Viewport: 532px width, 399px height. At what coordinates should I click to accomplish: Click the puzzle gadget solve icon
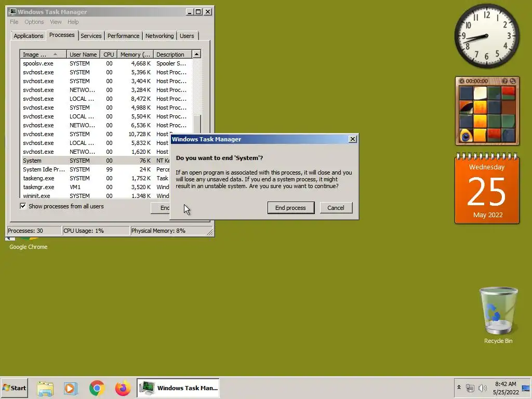[x=513, y=81]
